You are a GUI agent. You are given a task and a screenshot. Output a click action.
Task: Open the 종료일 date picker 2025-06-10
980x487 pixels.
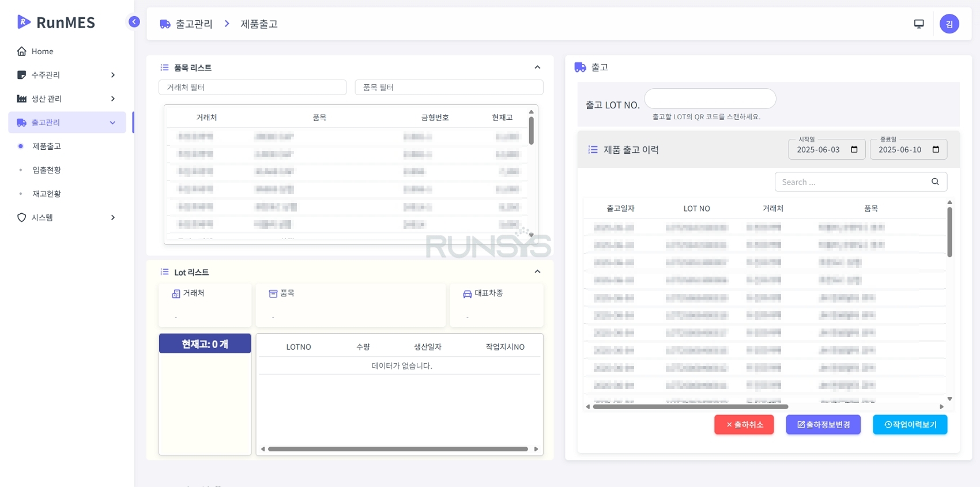tap(908, 149)
